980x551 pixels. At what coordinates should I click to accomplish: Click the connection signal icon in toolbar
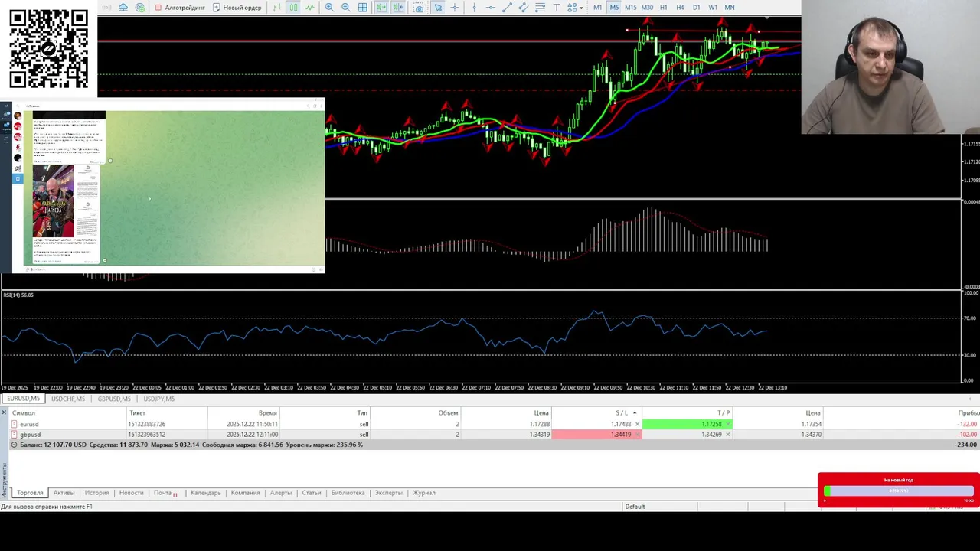106,7
